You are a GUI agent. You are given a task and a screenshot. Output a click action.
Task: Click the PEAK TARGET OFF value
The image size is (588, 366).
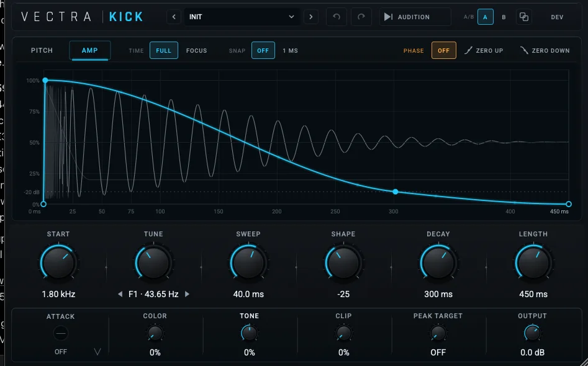[x=438, y=352]
